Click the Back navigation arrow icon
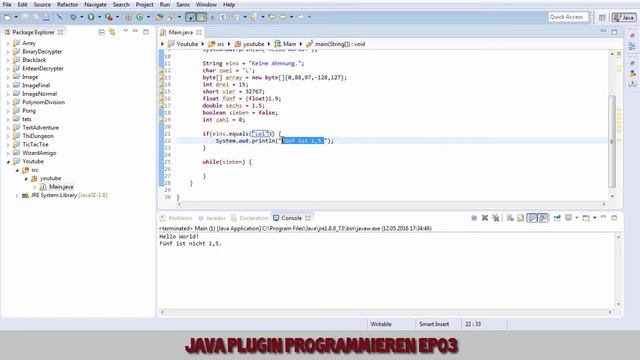Viewport: 640px width, 360px height. click(282, 17)
